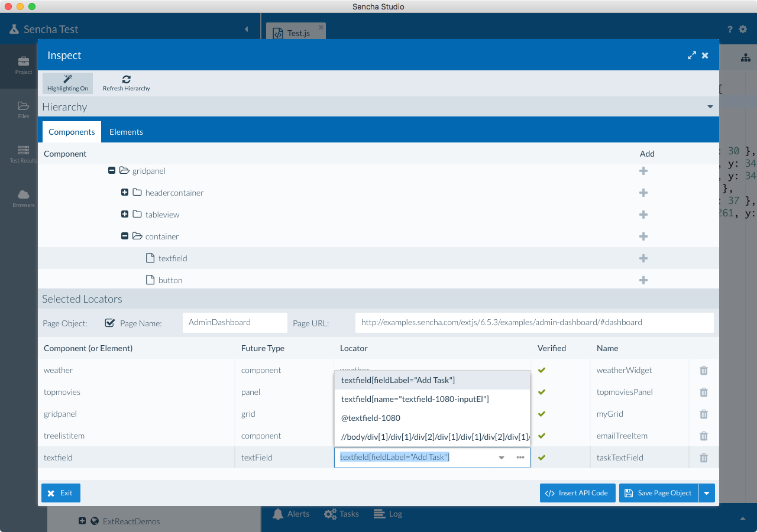Add gridpanel via its plus icon
This screenshot has width=757, height=532.
coord(643,171)
